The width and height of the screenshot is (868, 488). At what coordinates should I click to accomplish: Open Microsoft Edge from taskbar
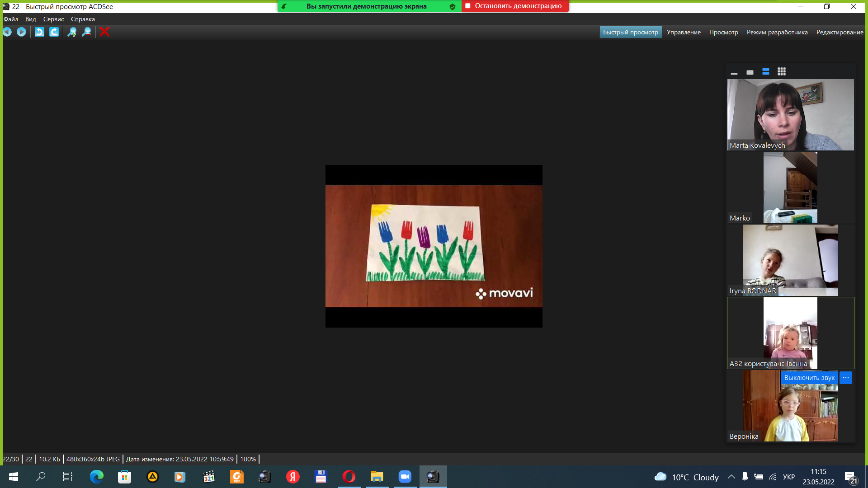[96, 477]
